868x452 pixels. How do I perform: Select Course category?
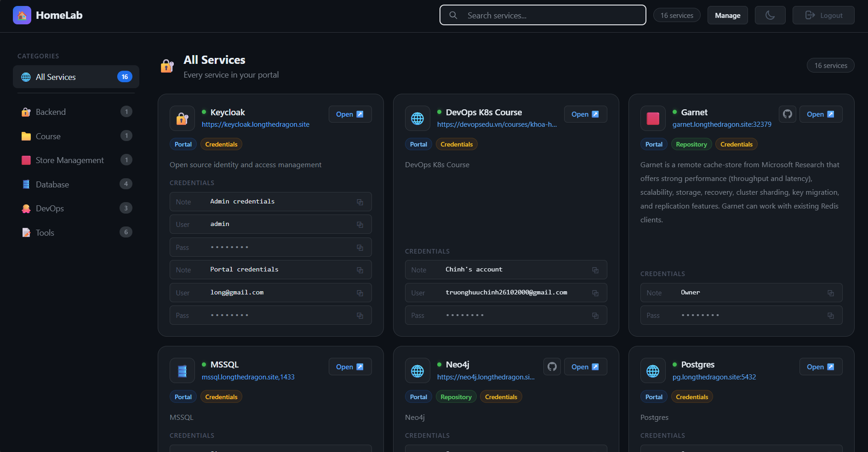pos(76,136)
